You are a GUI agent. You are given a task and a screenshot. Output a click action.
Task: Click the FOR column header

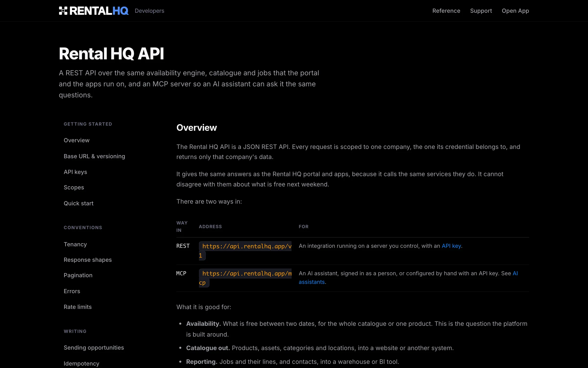coord(304,226)
